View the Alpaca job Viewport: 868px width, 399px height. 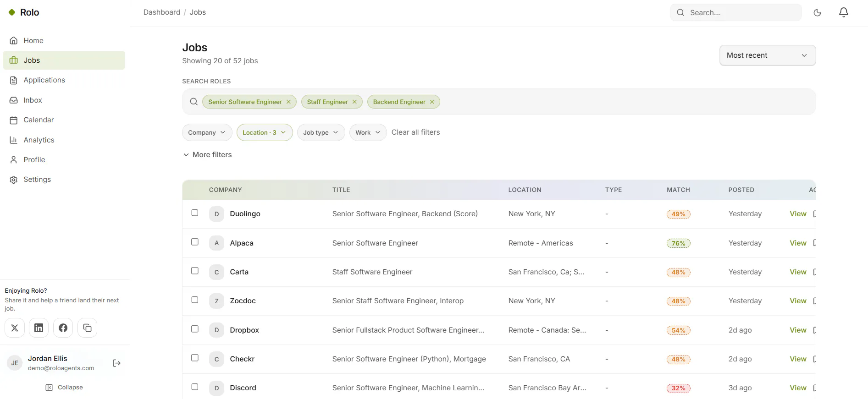coord(798,243)
